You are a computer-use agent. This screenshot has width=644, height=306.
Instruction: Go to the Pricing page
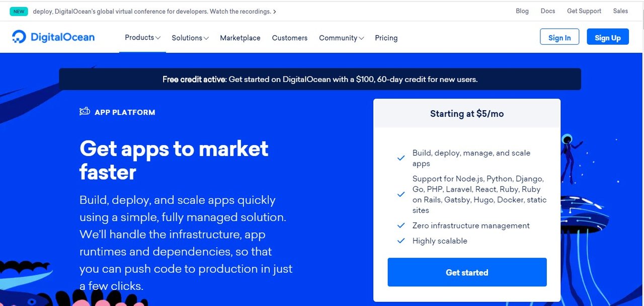[x=386, y=38]
